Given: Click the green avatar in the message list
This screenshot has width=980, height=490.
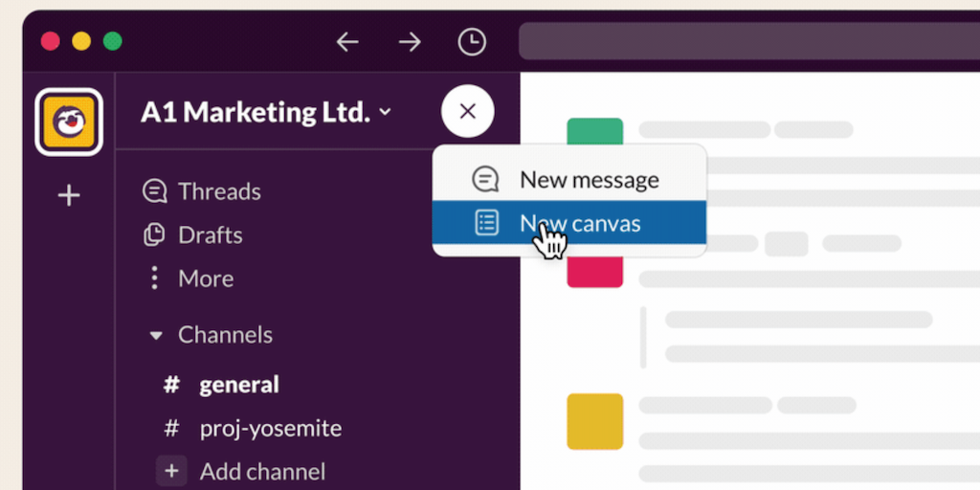Looking at the screenshot, I should pos(595,131).
